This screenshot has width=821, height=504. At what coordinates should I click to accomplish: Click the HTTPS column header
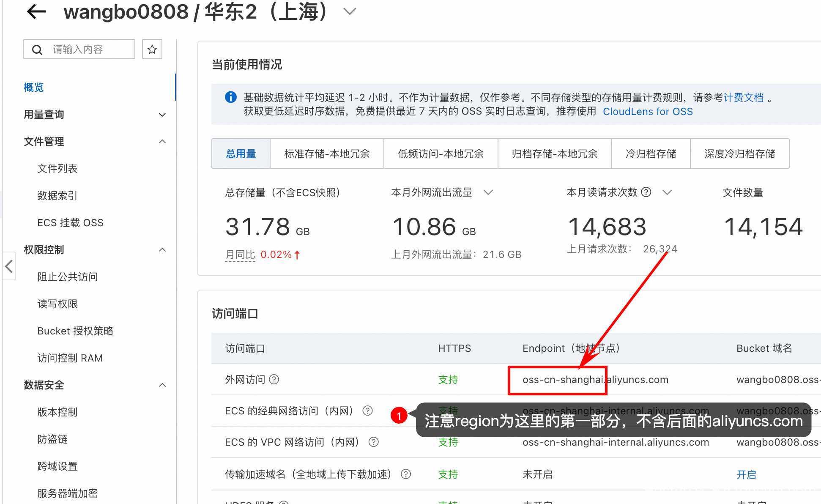[454, 348]
